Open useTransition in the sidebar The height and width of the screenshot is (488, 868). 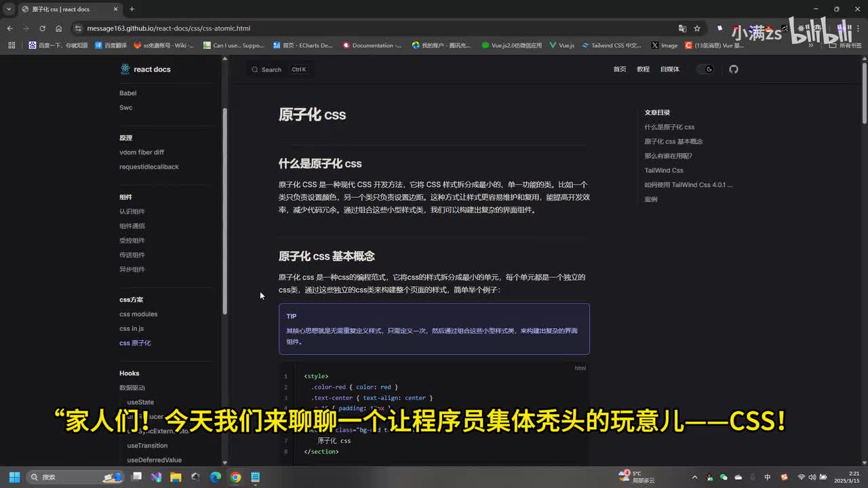point(147,445)
